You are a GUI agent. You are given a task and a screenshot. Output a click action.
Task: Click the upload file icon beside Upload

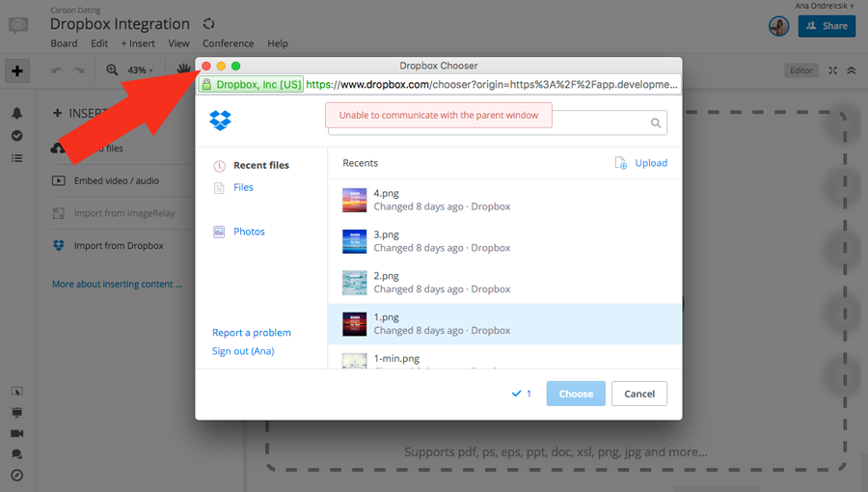[x=620, y=163]
